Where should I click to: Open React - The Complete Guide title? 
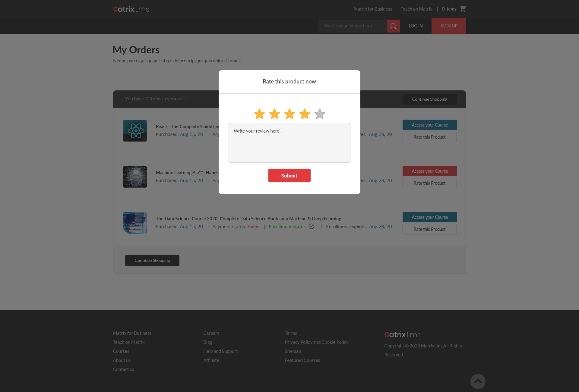[x=187, y=126]
